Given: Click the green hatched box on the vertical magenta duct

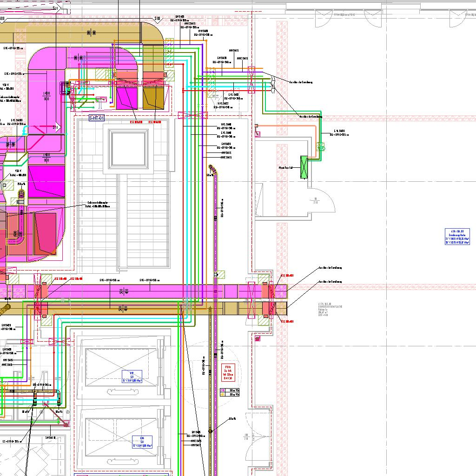Looking at the screenshot, I should (220, 275).
